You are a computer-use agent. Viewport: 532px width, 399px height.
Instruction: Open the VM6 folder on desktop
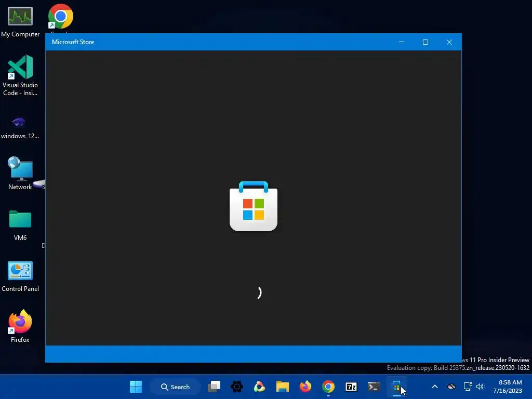coord(20,225)
